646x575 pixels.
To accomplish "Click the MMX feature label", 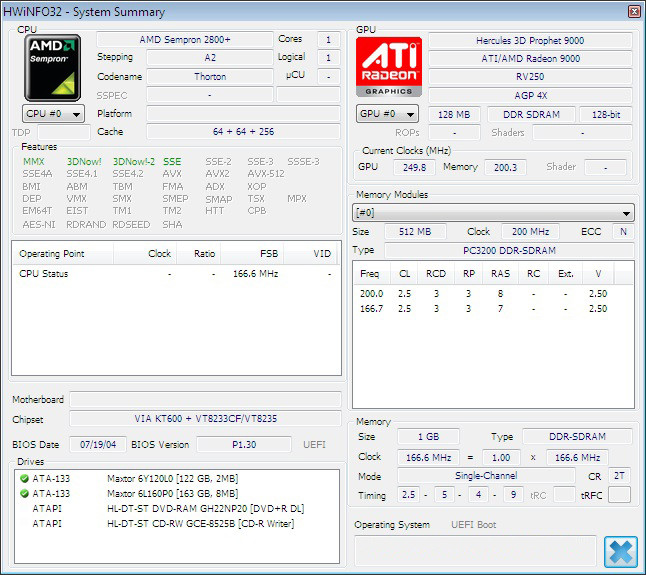I will click(x=33, y=161).
